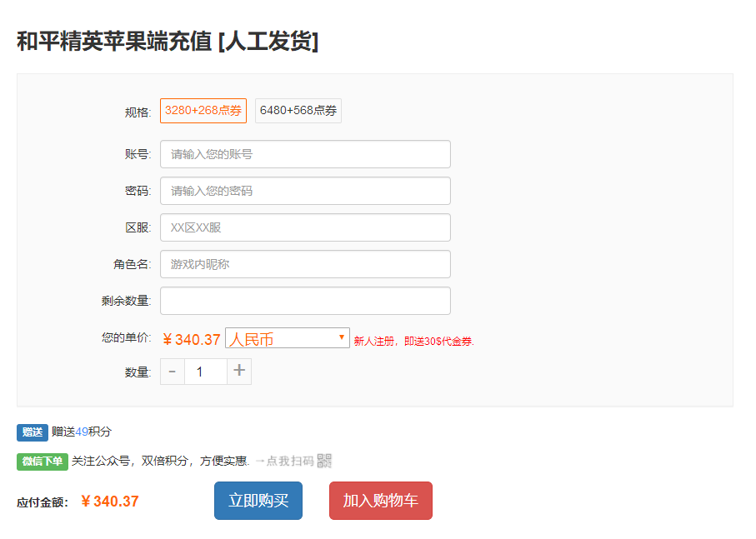Click the 应付金额 total ￥340.37
The image size is (756, 539).
pos(110,502)
